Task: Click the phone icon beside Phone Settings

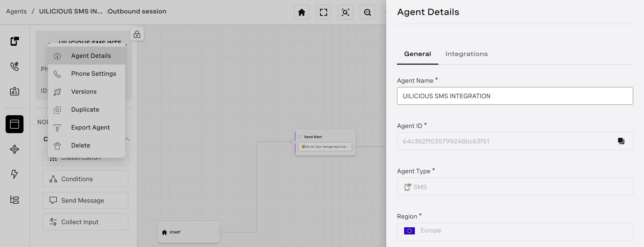Action: (x=57, y=74)
